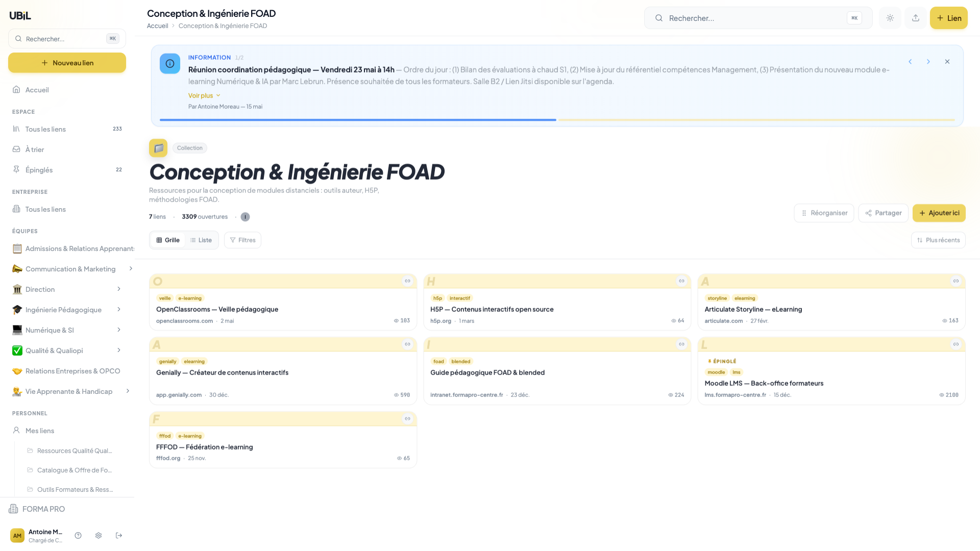Click the Lien button in top bar
Viewport: 980px width, 551px height.
[x=948, y=18]
